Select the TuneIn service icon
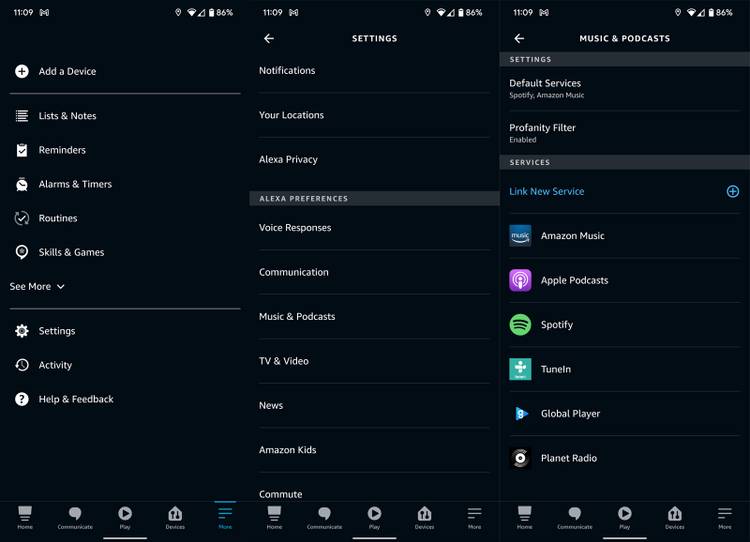750x542 pixels. [x=520, y=369]
